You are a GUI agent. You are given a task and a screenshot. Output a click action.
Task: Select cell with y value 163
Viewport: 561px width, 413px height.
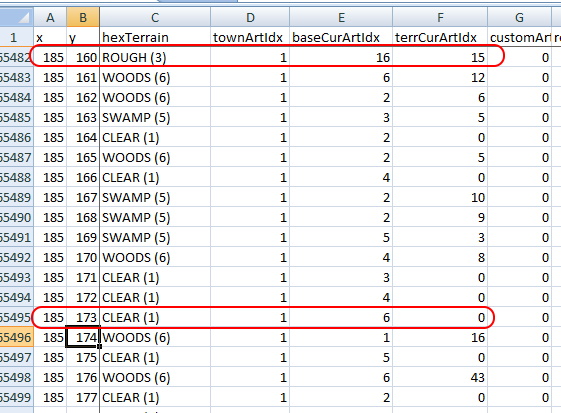(83, 117)
